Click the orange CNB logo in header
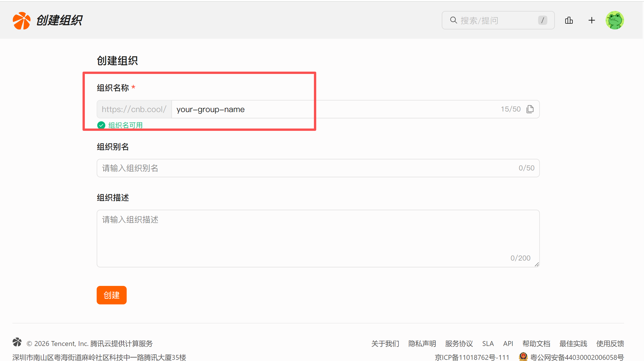 tap(21, 21)
